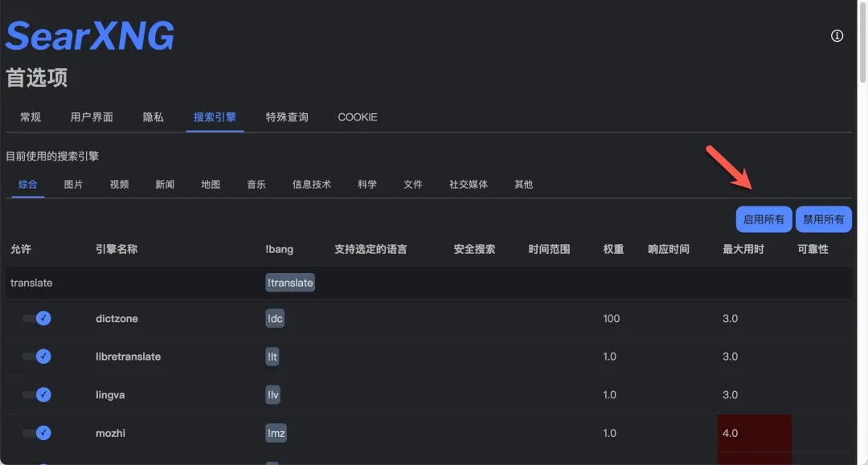The width and height of the screenshot is (868, 465).
Task: Click the 安全搜索 column header
Action: [474, 249]
